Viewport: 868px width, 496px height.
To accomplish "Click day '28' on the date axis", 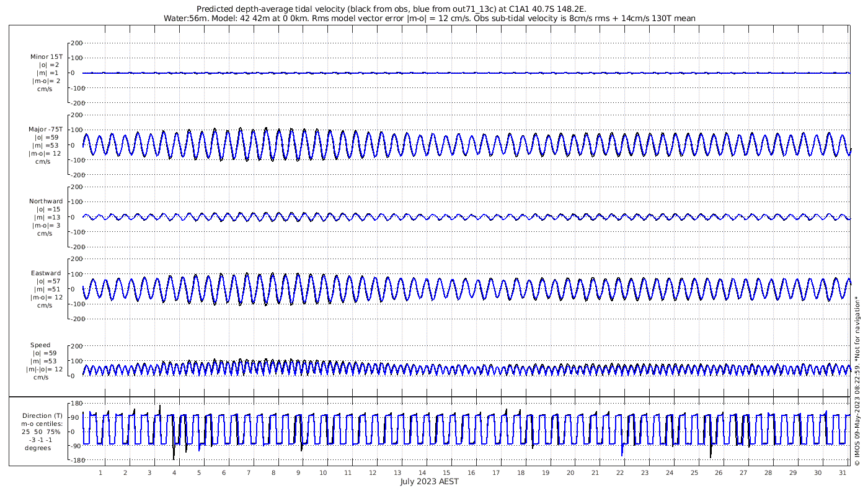I will 768,473.
